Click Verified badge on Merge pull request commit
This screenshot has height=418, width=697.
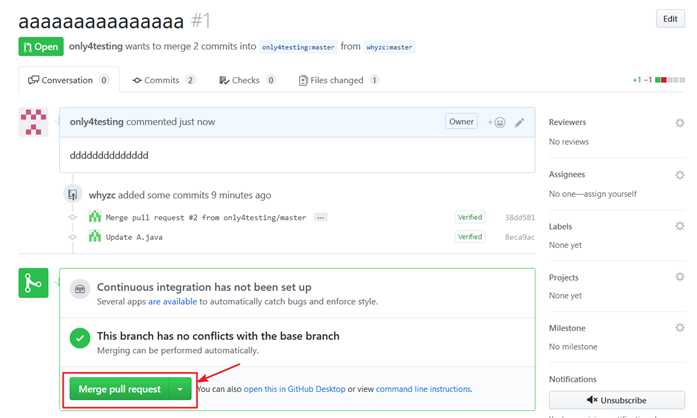click(x=470, y=217)
